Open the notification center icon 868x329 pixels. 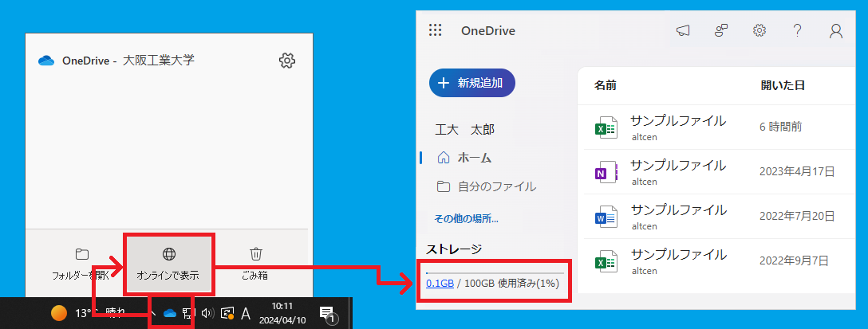tap(328, 314)
